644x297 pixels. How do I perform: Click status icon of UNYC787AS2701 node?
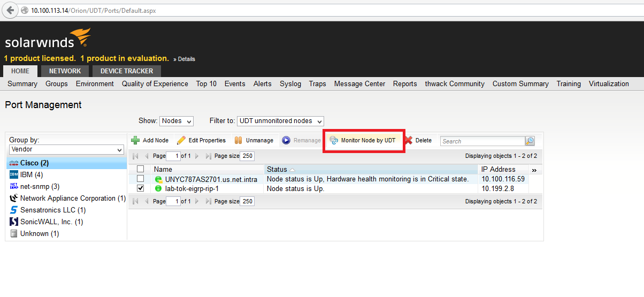point(158,179)
